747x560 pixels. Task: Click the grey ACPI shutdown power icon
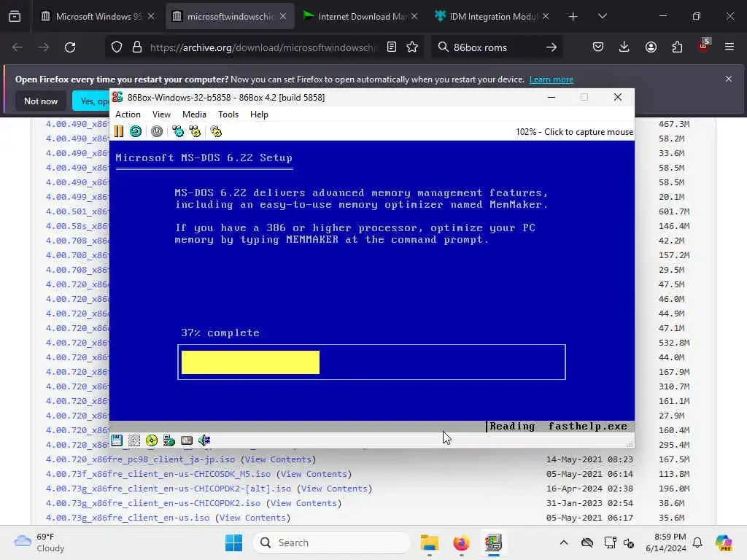click(157, 131)
